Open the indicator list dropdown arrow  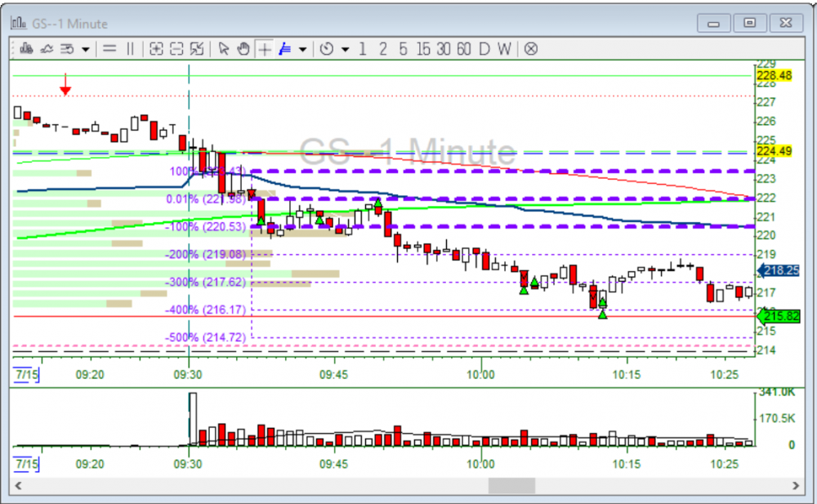coord(85,50)
